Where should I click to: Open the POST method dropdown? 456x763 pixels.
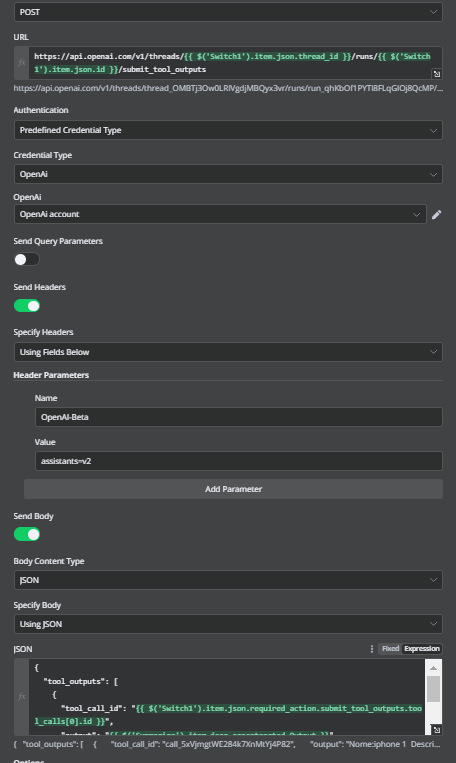pyautogui.click(x=228, y=12)
